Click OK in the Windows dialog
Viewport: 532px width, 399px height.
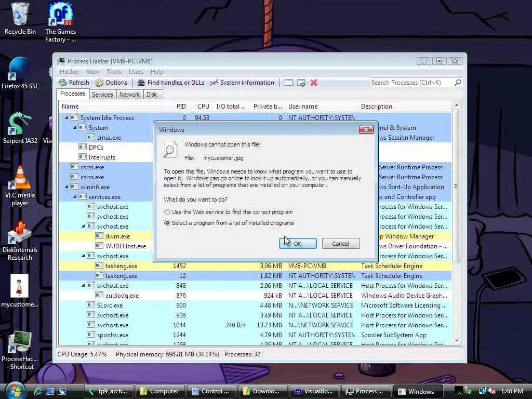point(298,244)
